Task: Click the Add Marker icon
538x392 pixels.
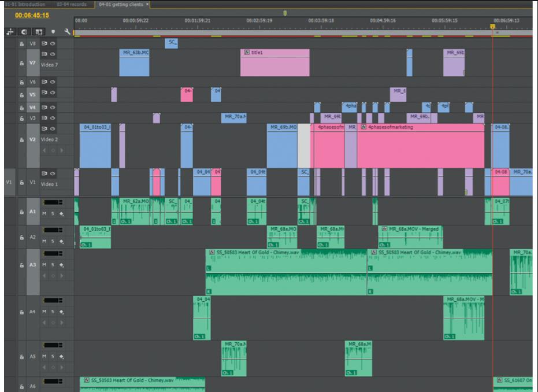Action: [53, 32]
